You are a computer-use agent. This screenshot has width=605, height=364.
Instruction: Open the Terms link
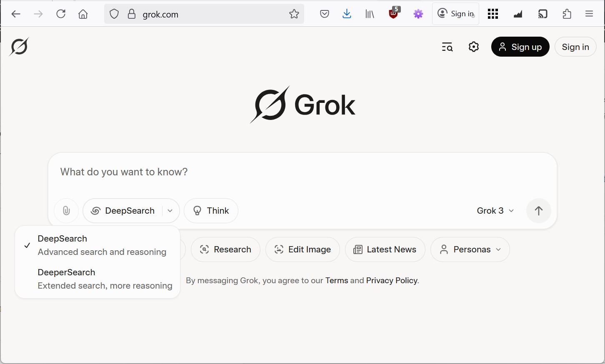337,281
